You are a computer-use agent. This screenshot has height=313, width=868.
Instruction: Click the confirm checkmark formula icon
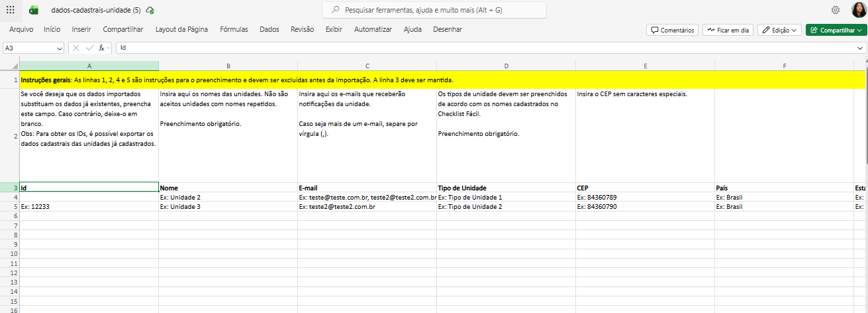[x=90, y=48]
